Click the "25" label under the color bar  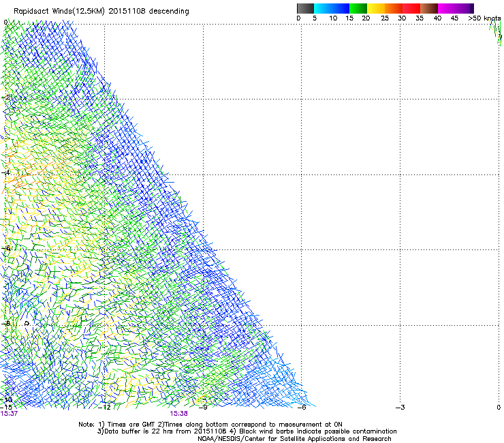click(x=385, y=18)
